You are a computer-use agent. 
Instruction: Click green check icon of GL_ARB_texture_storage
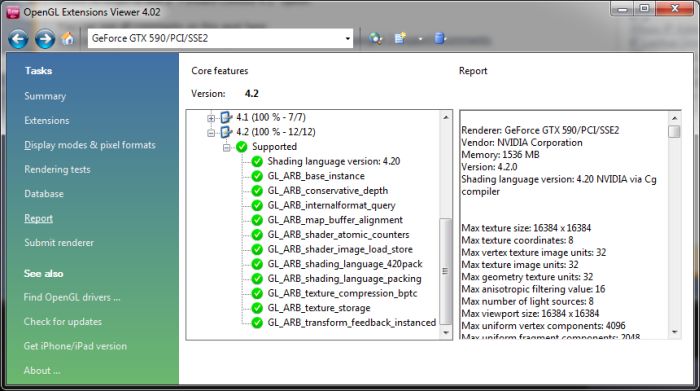pos(257,308)
